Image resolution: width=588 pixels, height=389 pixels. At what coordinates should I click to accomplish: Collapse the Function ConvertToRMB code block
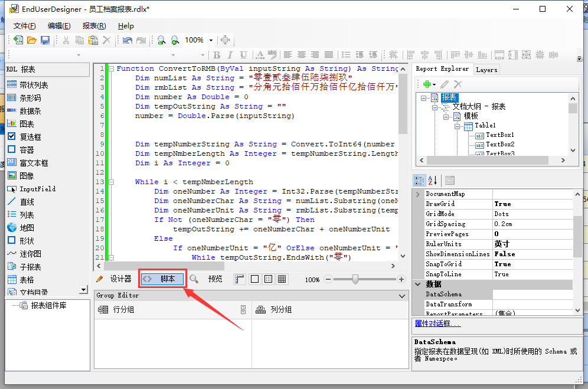(x=112, y=68)
